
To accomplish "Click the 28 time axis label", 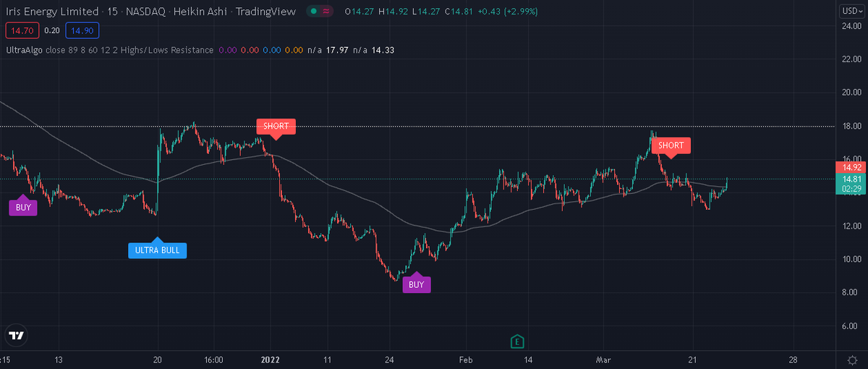I will (x=793, y=360).
